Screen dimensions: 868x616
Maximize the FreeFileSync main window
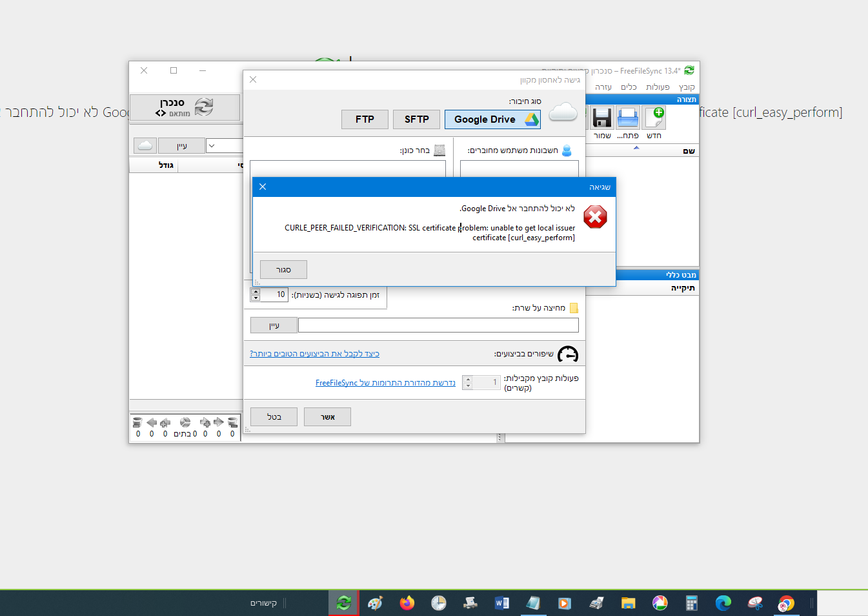174,70
